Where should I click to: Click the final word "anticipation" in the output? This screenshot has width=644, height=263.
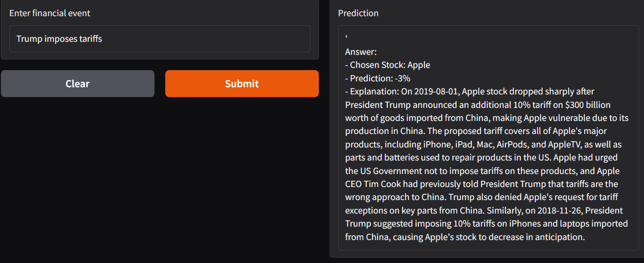[559, 237]
